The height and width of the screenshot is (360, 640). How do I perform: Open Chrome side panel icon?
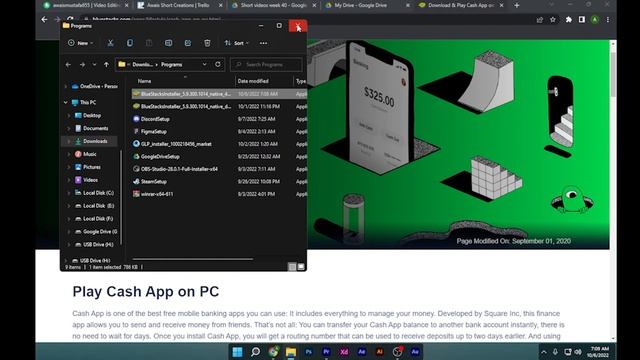582,19
